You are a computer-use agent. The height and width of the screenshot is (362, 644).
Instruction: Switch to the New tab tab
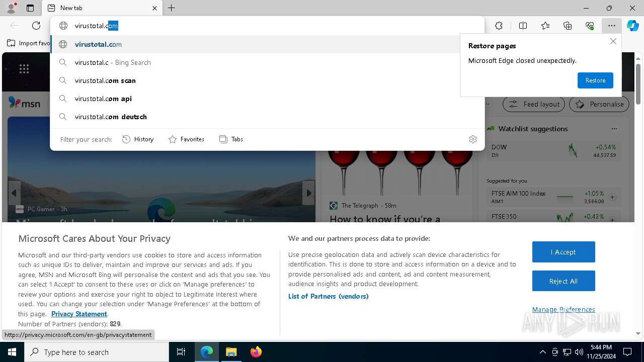(x=102, y=8)
